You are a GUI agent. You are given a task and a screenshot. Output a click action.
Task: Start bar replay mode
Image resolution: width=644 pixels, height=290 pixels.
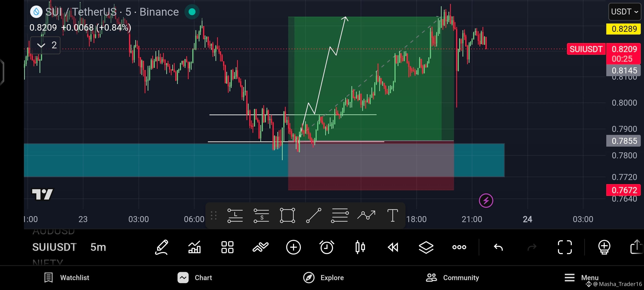coord(393,247)
